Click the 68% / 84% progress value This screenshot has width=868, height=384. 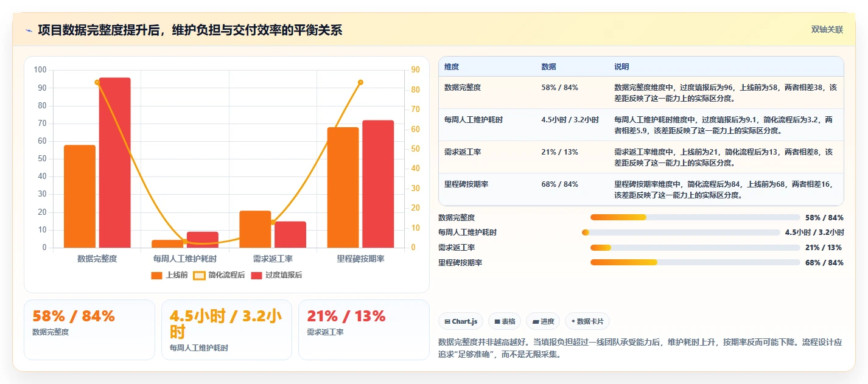tap(824, 263)
